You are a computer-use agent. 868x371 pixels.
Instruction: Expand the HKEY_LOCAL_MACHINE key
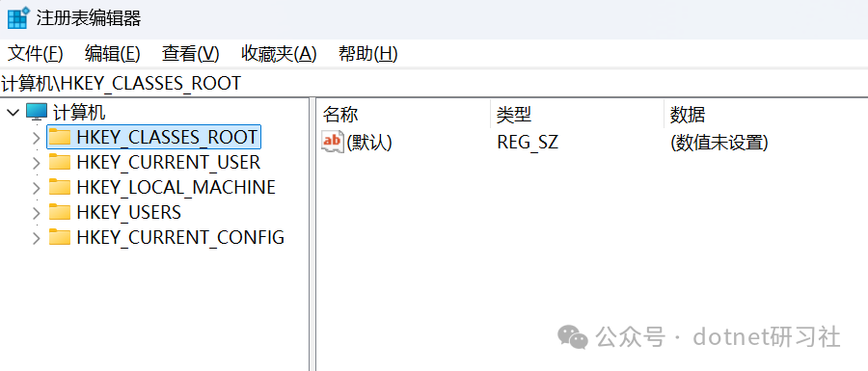click(x=37, y=188)
